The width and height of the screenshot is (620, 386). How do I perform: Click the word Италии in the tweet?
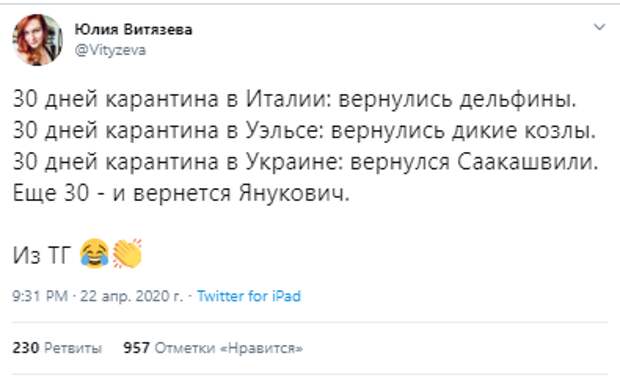287,98
